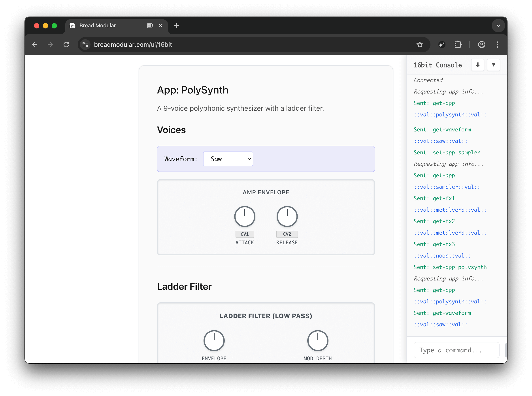Open the Chrome three-dot menu
The image size is (532, 396).
497,45
